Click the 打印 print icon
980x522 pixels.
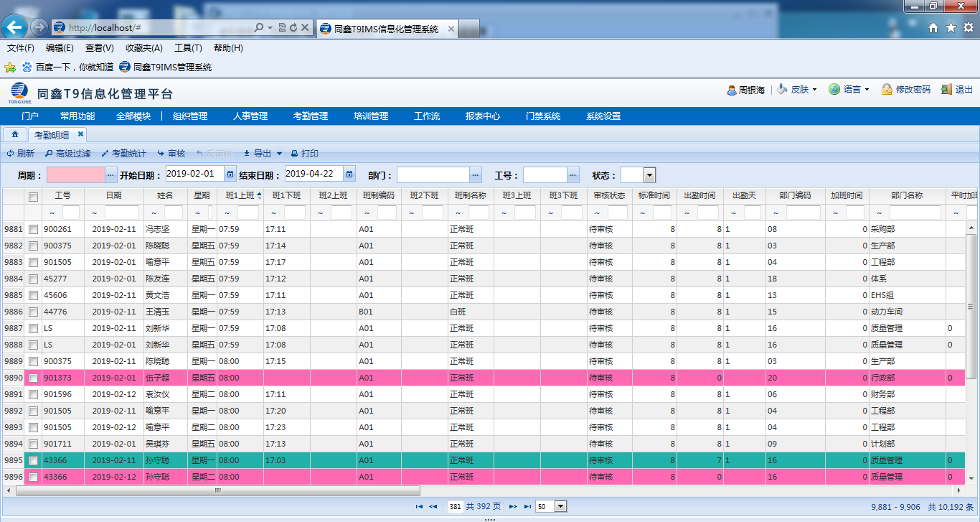(294, 154)
